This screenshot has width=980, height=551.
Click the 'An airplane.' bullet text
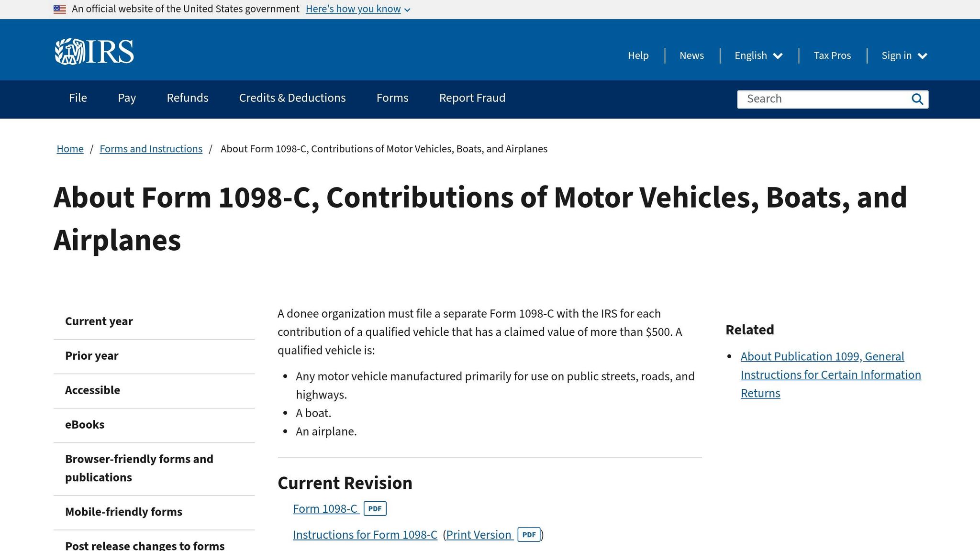click(326, 431)
